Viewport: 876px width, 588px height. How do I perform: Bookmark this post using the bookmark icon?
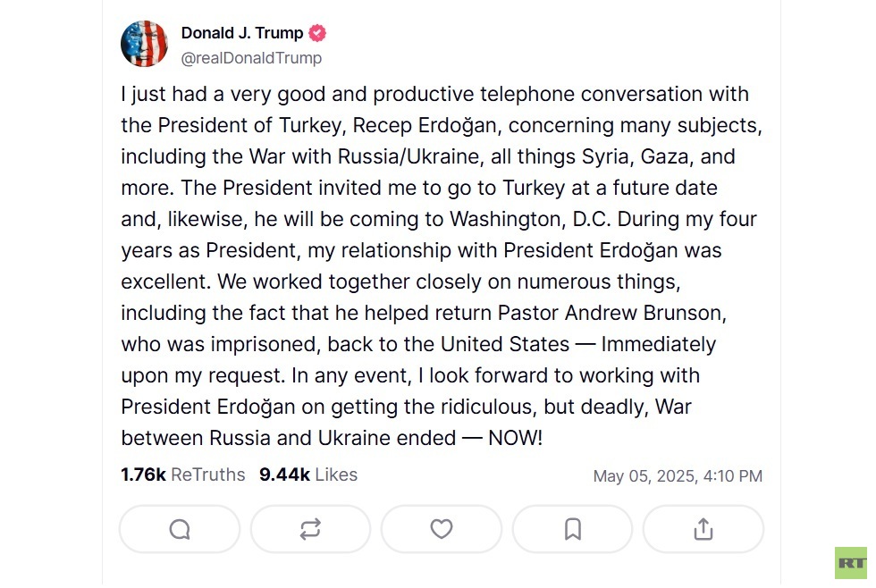coord(573,529)
